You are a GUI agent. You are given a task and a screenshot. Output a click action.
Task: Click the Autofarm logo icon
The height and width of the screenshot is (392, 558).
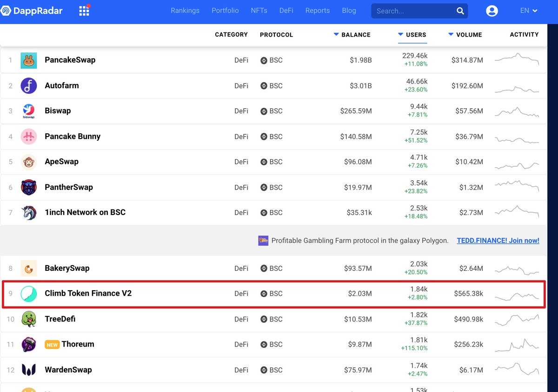(29, 85)
